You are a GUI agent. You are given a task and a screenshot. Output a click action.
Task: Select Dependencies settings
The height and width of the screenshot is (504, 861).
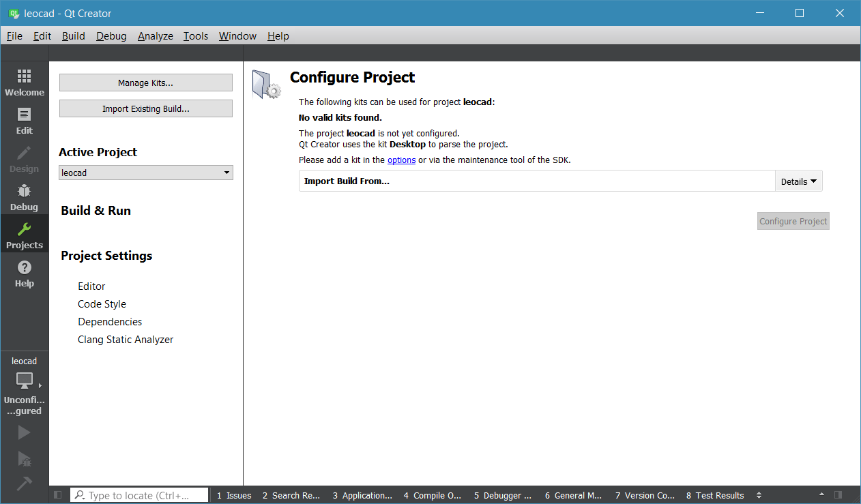pyautogui.click(x=110, y=322)
